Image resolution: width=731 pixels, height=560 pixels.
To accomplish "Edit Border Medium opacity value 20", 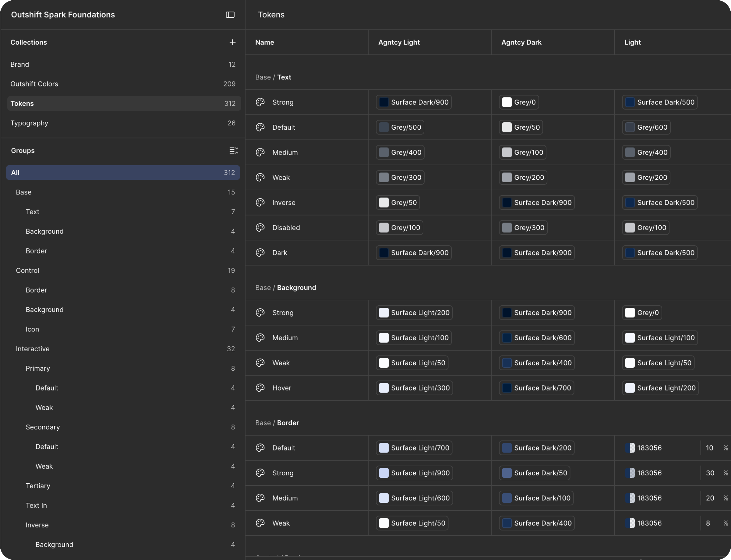I will pos(710,498).
